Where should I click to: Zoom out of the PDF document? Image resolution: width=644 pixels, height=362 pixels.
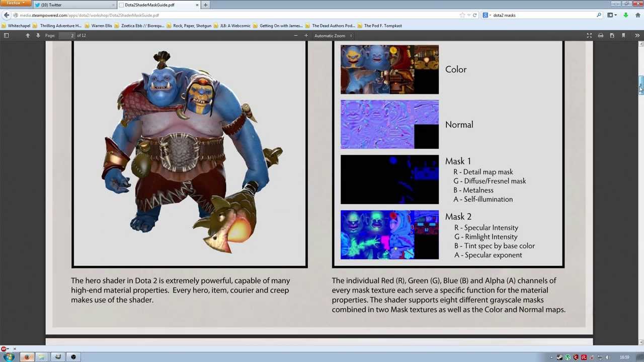pyautogui.click(x=296, y=36)
